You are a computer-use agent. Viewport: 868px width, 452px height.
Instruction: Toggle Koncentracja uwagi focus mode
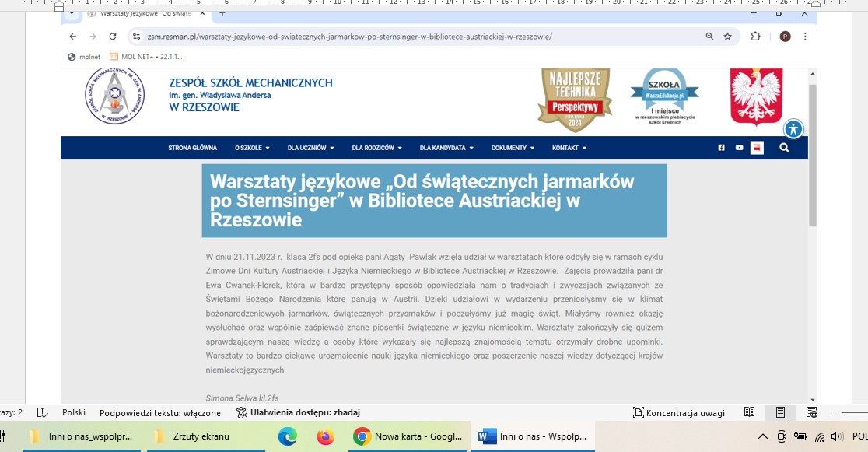click(x=678, y=412)
